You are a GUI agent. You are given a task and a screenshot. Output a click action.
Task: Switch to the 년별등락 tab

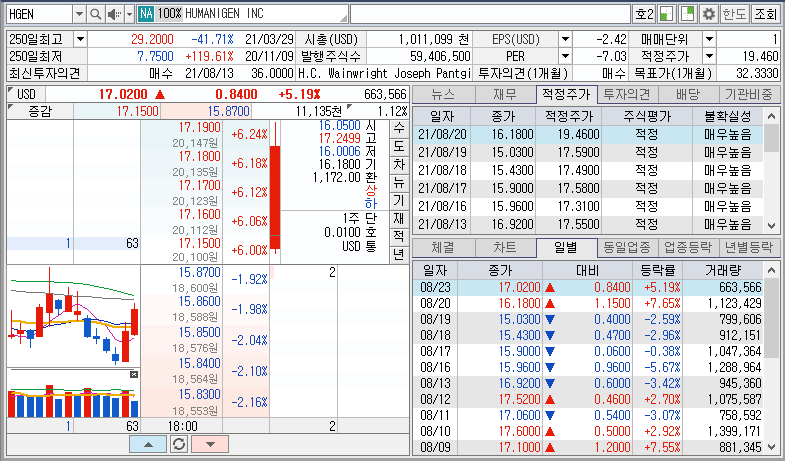(x=749, y=247)
